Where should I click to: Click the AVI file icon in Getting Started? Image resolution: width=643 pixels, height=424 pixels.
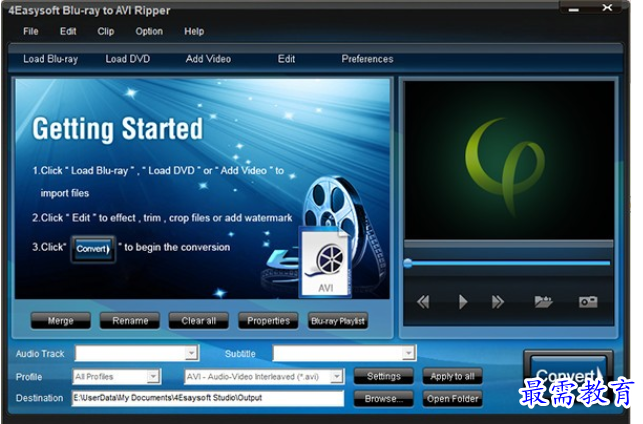(325, 262)
